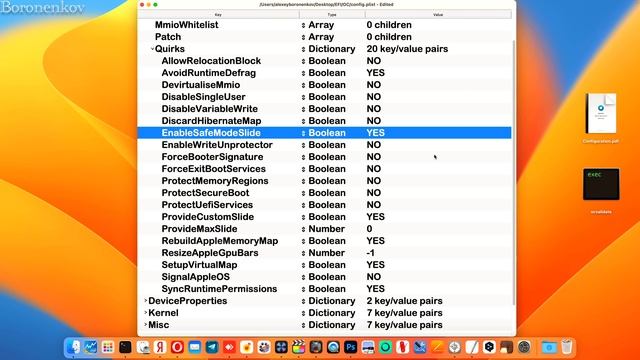Select the DisableSingleUser key
The image size is (640, 360).
203,97
